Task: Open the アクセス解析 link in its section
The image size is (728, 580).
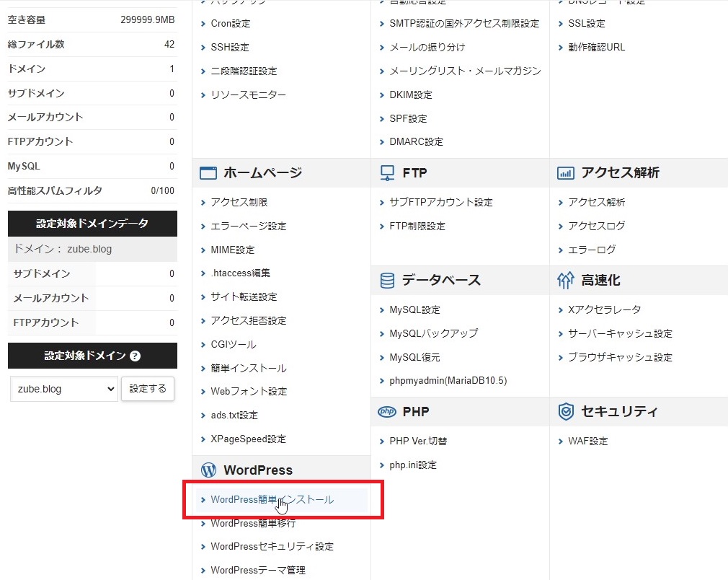Action: pyautogui.click(x=597, y=202)
